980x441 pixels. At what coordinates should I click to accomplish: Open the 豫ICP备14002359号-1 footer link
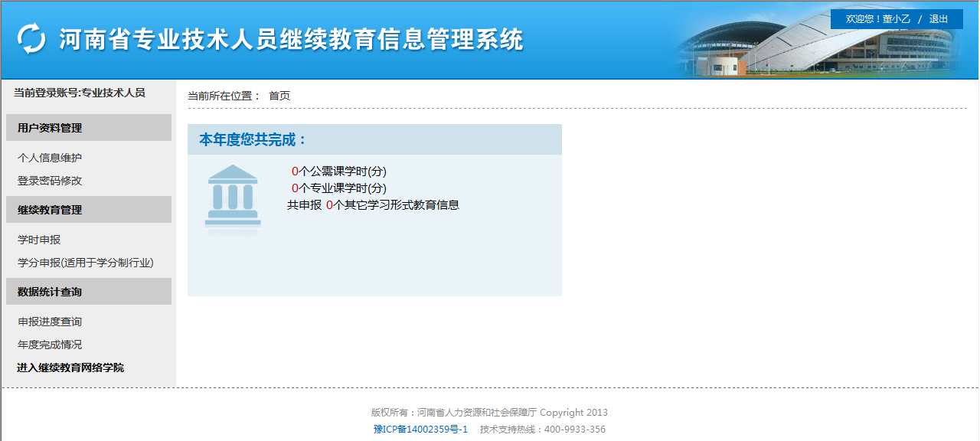pyautogui.click(x=420, y=429)
